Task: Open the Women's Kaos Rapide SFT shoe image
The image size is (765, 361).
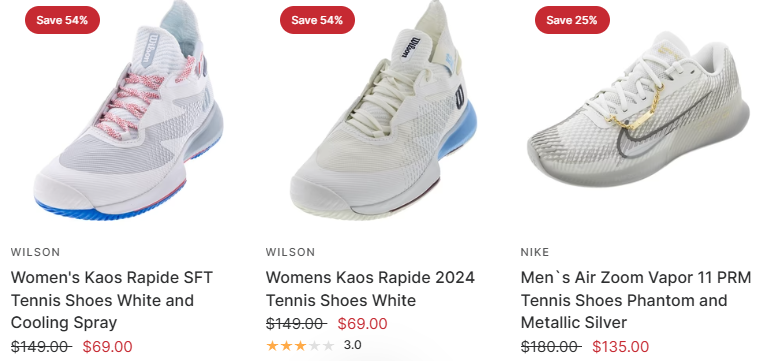Action: pos(128,110)
